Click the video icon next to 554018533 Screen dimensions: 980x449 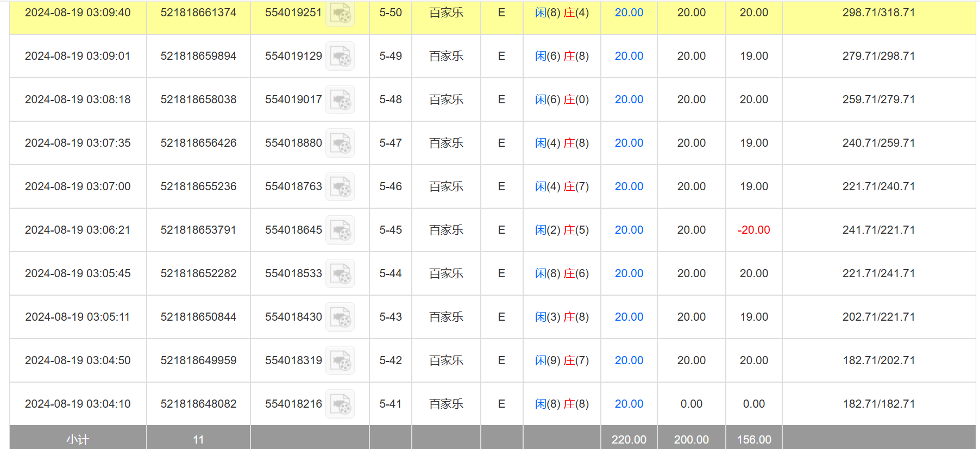(340, 274)
